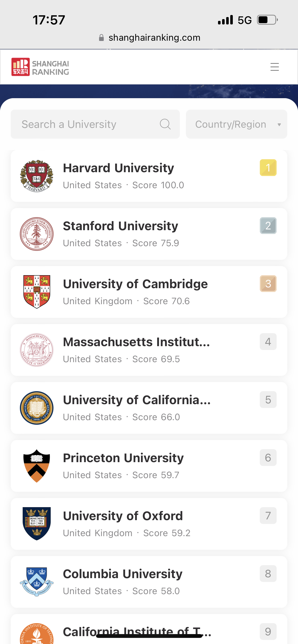Open University of Cambridge entry
The image size is (298, 644).
149,292
